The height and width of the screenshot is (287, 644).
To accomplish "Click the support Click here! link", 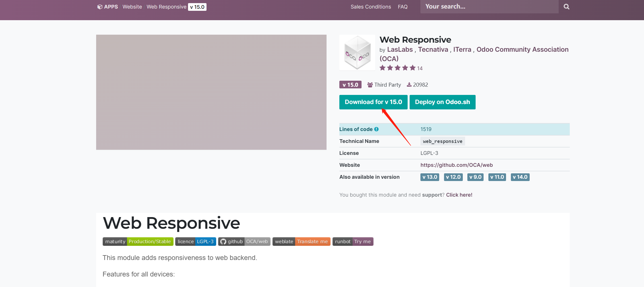I will pyautogui.click(x=459, y=195).
